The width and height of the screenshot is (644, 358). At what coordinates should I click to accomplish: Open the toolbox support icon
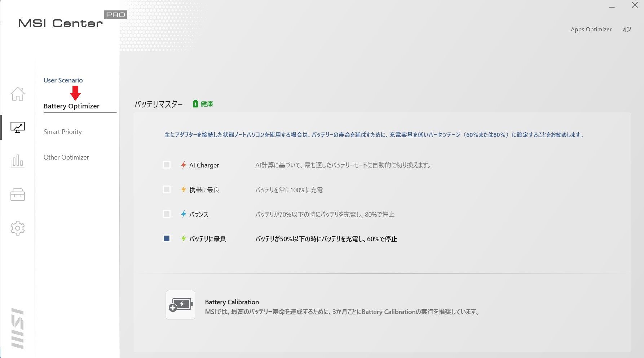17,194
